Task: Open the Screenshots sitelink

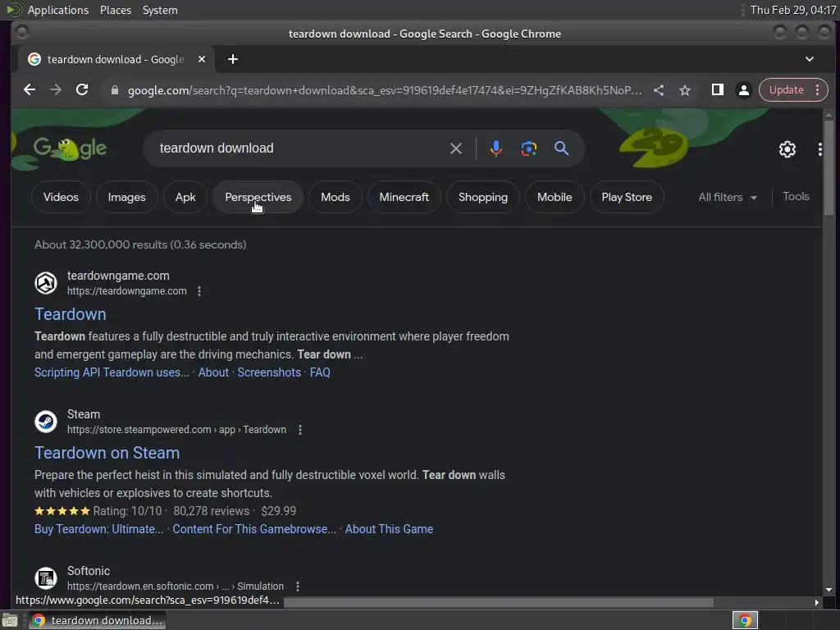Action: coord(269,372)
